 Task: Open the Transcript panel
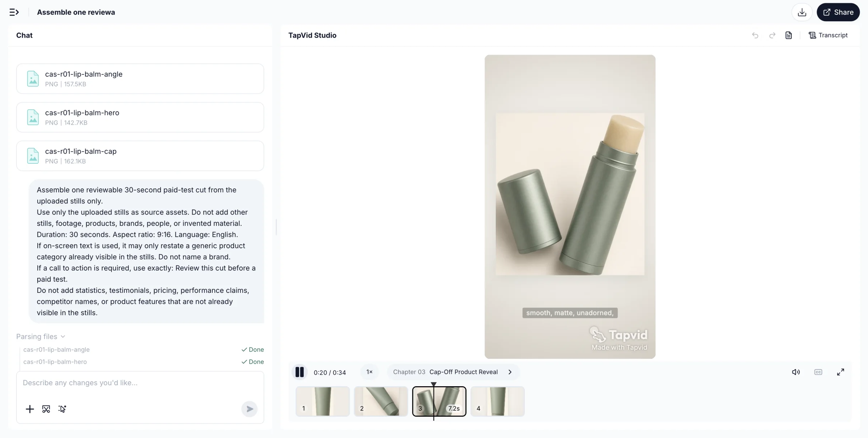pos(828,35)
